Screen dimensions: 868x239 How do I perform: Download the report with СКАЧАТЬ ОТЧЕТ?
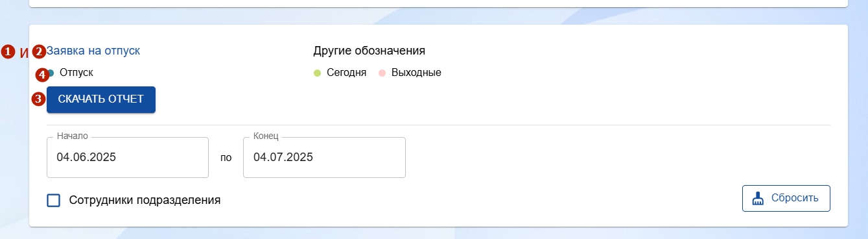(101, 99)
